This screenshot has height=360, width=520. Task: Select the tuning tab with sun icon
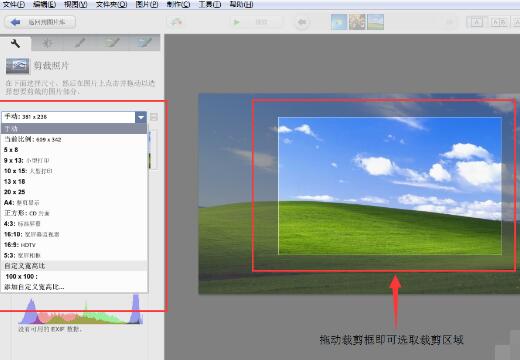(x=48, y=43)
